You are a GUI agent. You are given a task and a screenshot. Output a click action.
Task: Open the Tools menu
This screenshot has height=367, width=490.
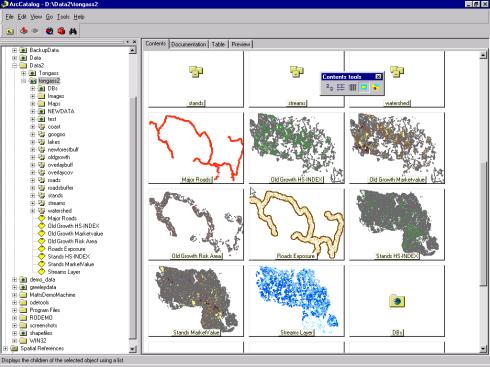[63, 17]
